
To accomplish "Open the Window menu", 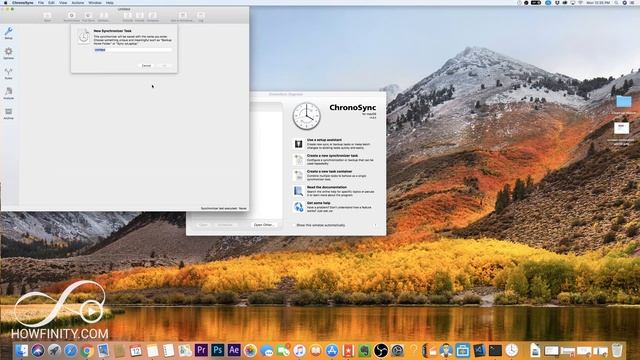I will coord(95,2).
